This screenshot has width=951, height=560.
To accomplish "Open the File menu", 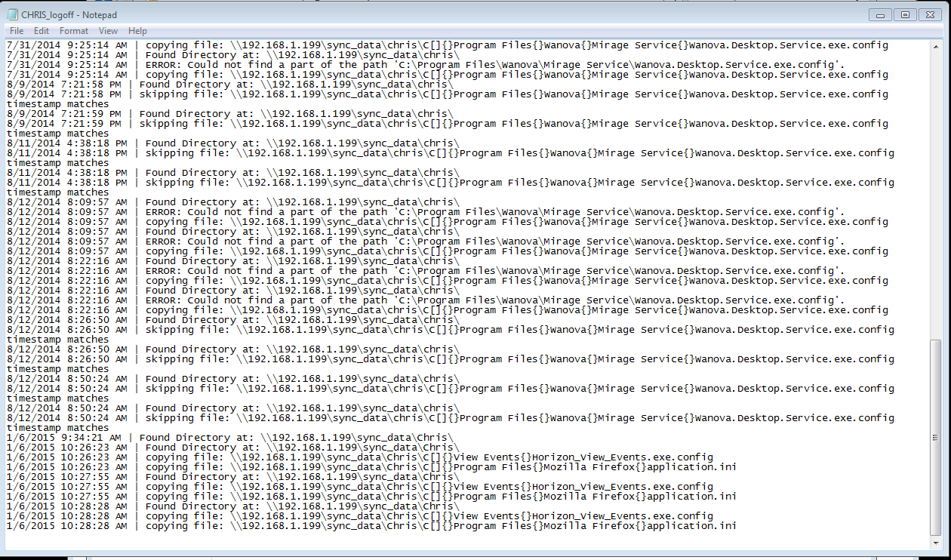I will click(16, 31).
